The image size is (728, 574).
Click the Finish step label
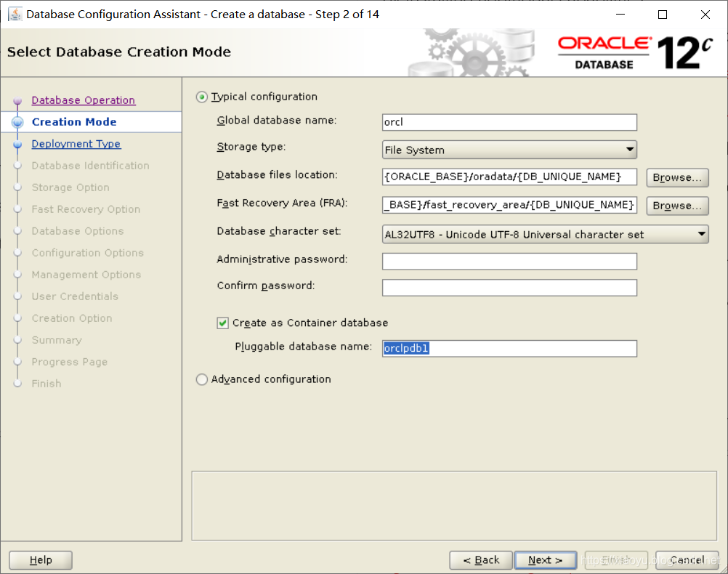46,384
